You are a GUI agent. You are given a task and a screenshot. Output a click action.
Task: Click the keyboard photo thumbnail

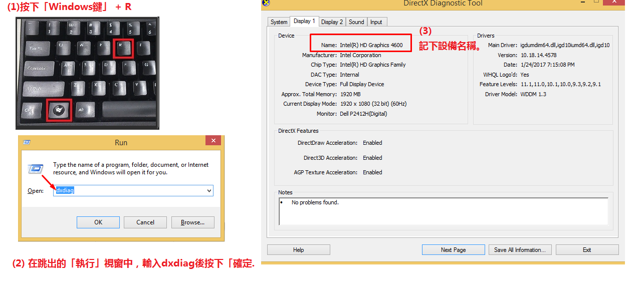[87, 73]
